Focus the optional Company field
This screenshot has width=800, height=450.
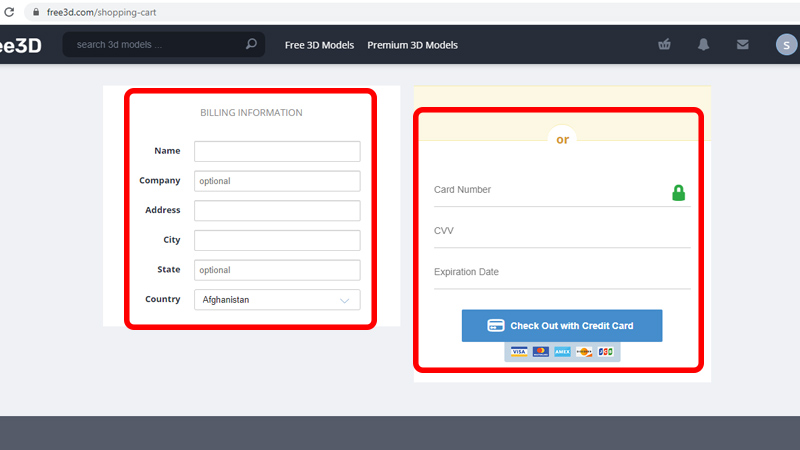pyautogui.click(x=277, y=181)
